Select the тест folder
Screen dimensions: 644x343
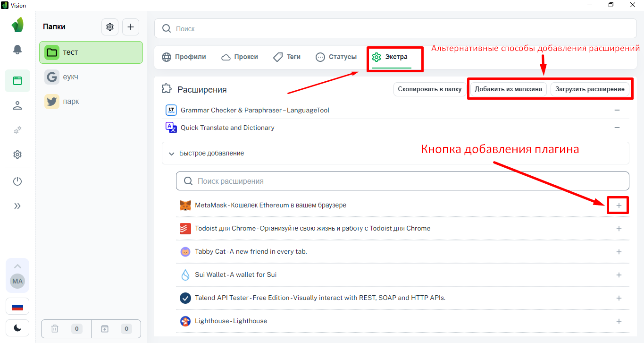click(91, 52)
